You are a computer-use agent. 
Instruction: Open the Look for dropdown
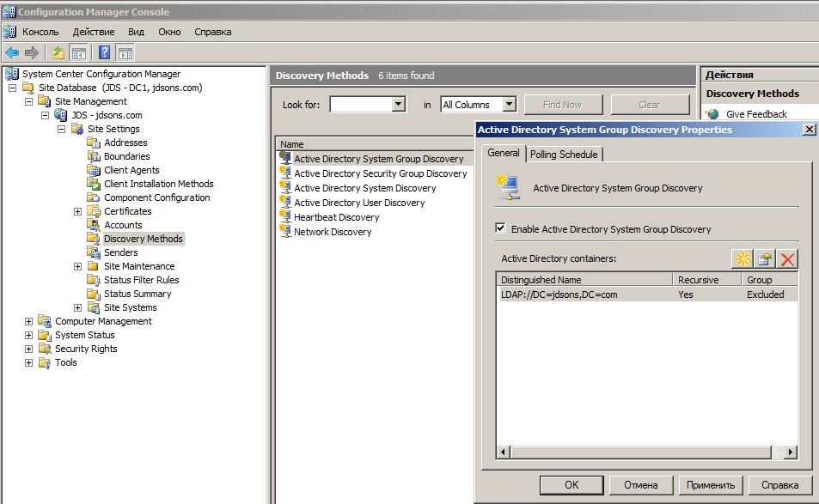399,105
